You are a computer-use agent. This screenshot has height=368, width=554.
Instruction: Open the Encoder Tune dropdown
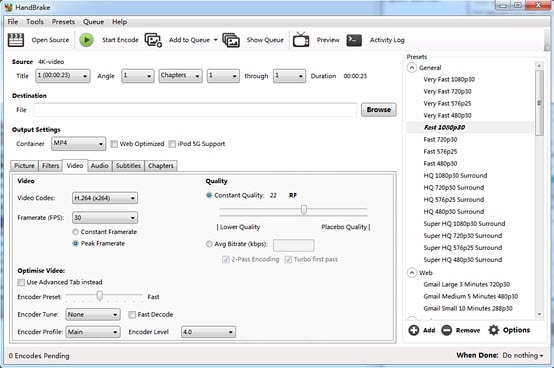93,315
